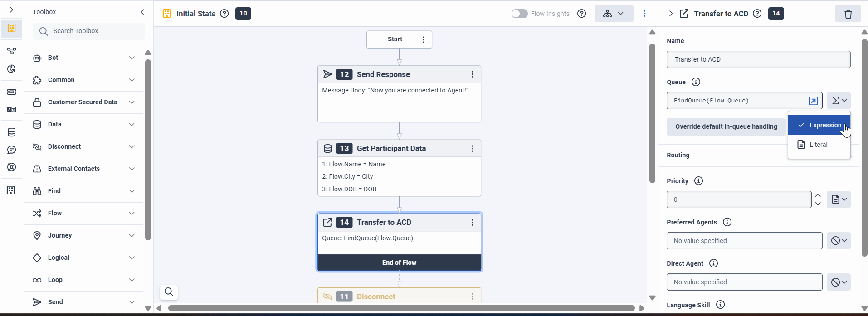
Task: Open Send Response action's three-dot menu
Action: click(x=472, y=74)
